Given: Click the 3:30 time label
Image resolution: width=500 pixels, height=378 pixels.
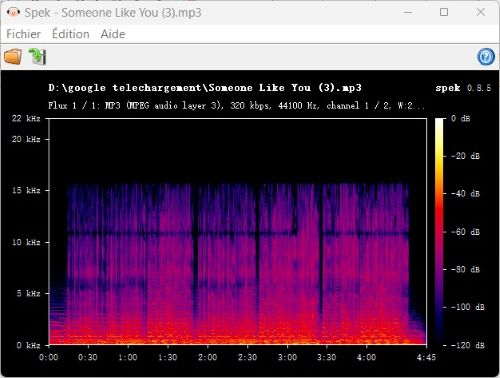Looking at the screenshot, I should (x=327, y=357).
